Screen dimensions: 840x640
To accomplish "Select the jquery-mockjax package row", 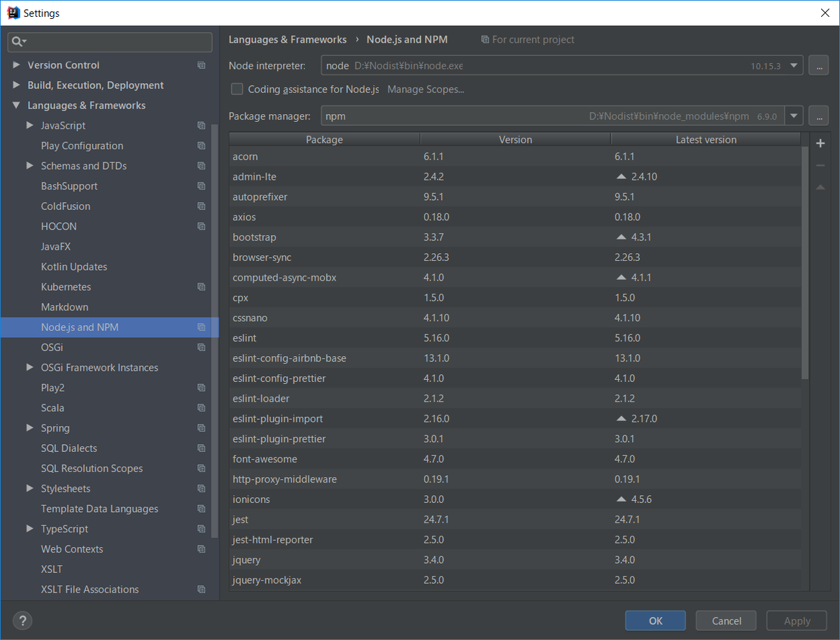I will [515, 580].
